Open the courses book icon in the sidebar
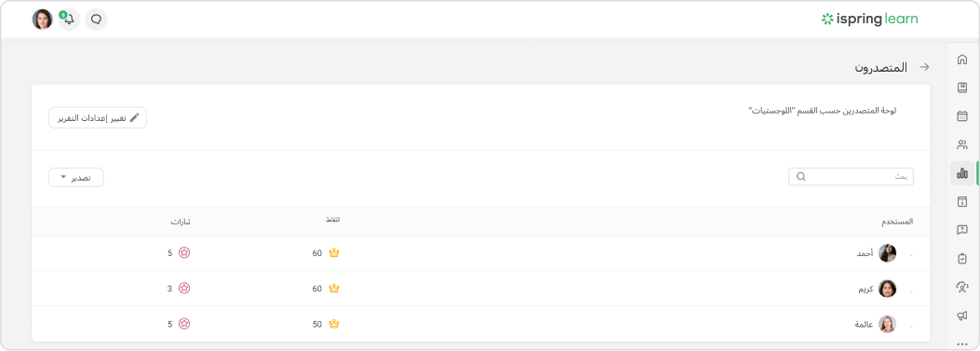The height and width of the screenshot is (351, 980). coord(962,88)
